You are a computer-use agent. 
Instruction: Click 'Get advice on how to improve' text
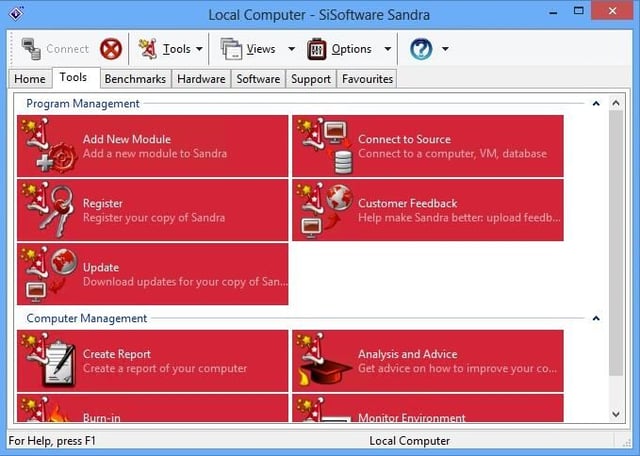457,368
